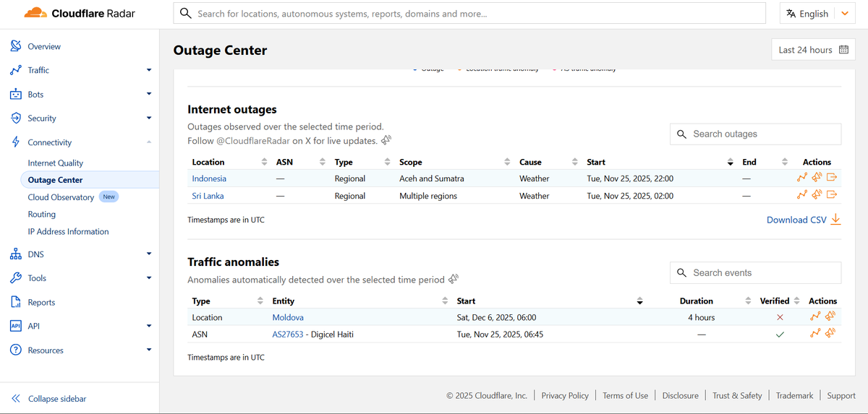Click the Security shield icon in sidebar
The height and width of the screenshot is (414, 868).
tap(16, 118)
